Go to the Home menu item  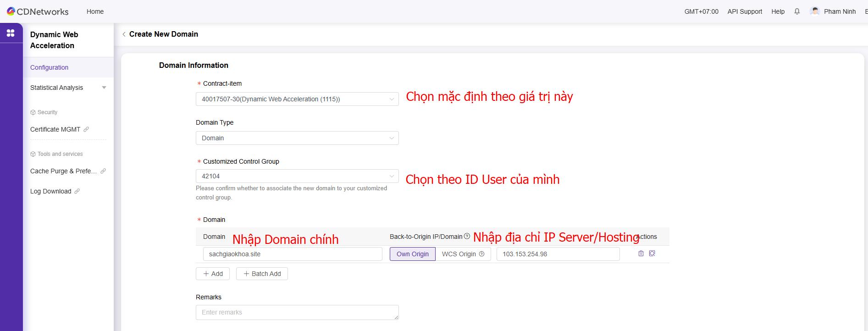tap(95, 11)
